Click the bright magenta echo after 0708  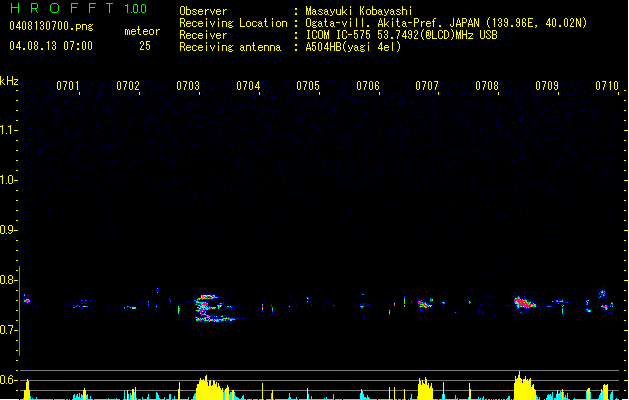pyautogui.click(x=524, y=303)
